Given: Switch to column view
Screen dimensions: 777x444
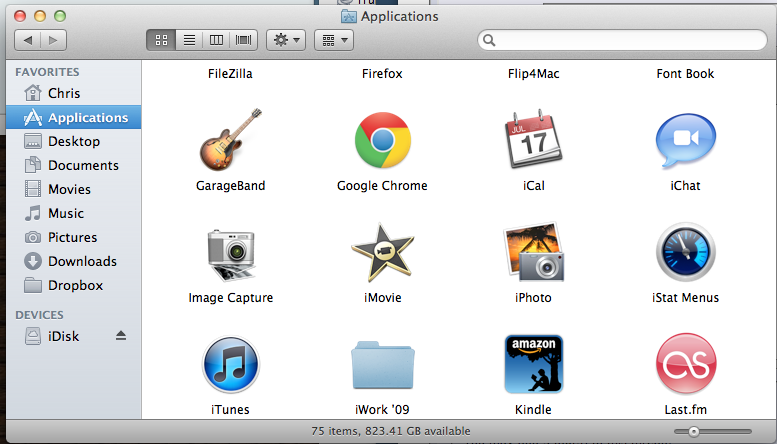Looking at the screenshot, I should point(216,40).
